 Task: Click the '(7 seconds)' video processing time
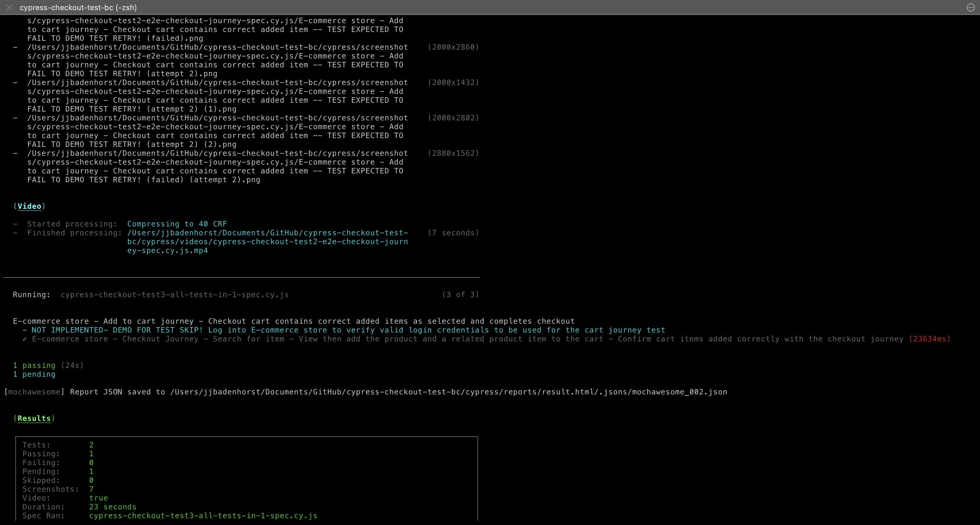click(x=453, y=232)
